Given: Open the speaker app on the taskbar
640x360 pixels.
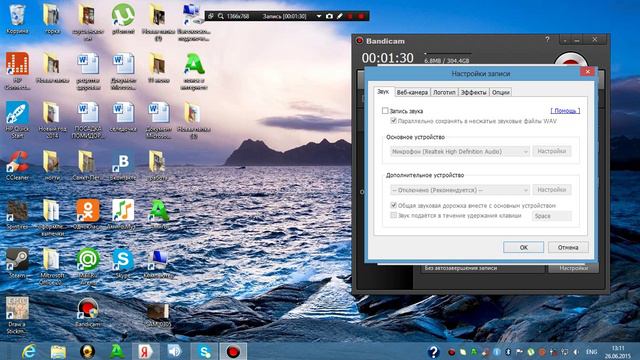Looking at the screenshot, I should [x=175, y=351].
